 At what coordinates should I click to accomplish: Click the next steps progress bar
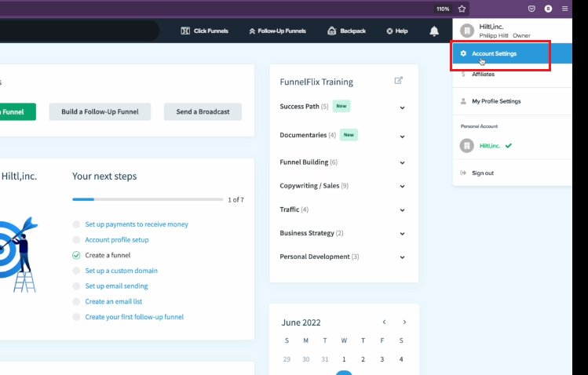(148, 199)
